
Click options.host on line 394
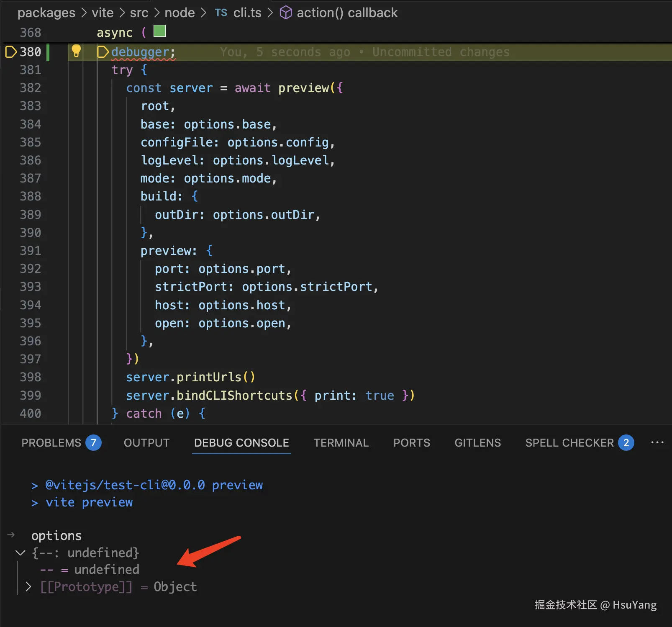click(x=242, y=305)
